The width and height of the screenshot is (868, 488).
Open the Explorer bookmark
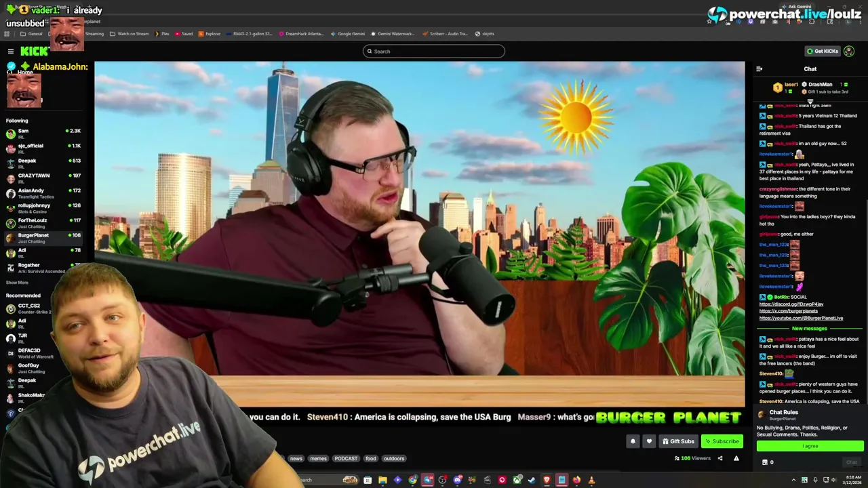click(210, 34)
